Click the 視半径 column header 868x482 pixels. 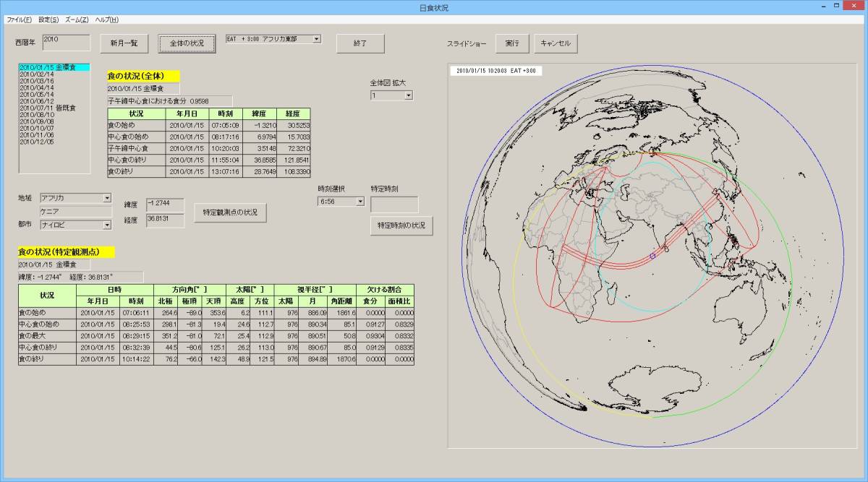pyautogui.click(x=314, y=289)
